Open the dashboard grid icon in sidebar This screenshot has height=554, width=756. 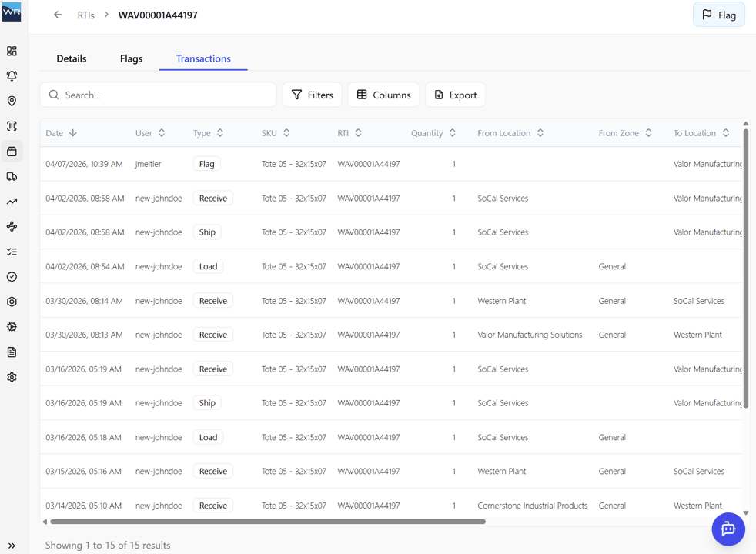[12, 51]
